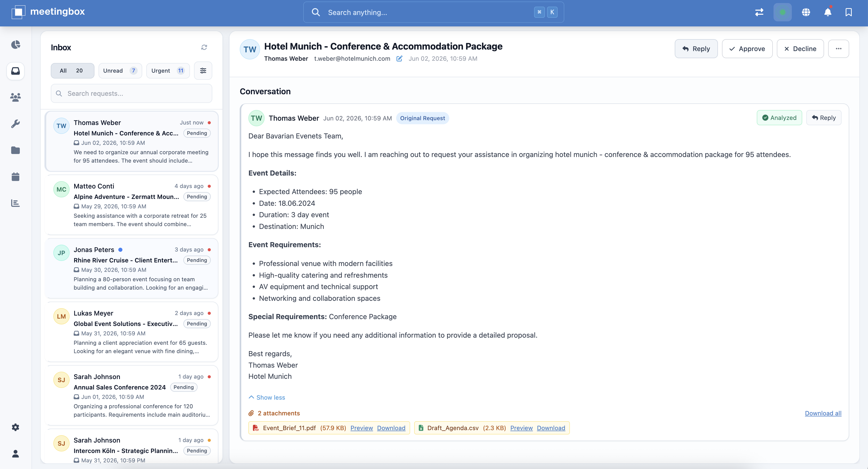Open the dashboard pie chart sidebar icon
This screenshot has width=868, height=469.
[x=15, y=44]
